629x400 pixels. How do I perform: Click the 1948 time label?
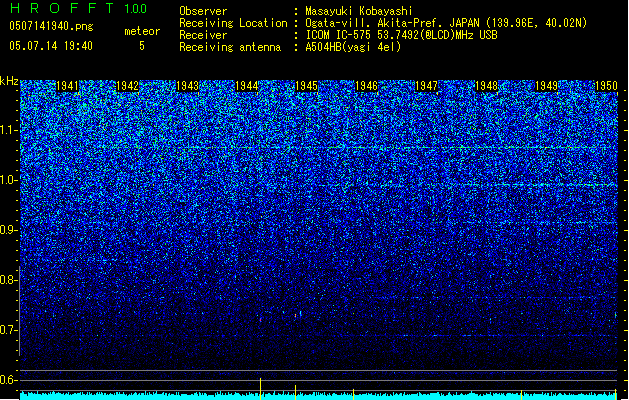coord(486,86)
